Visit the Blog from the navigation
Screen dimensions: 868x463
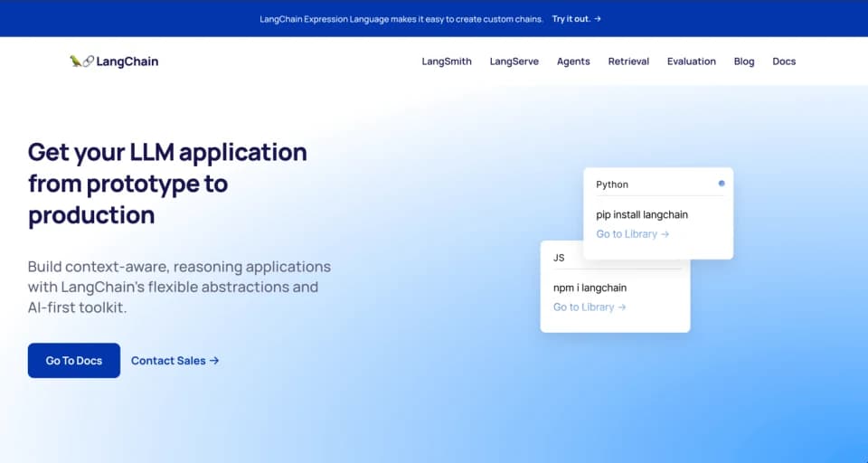[x=744, y=61]
